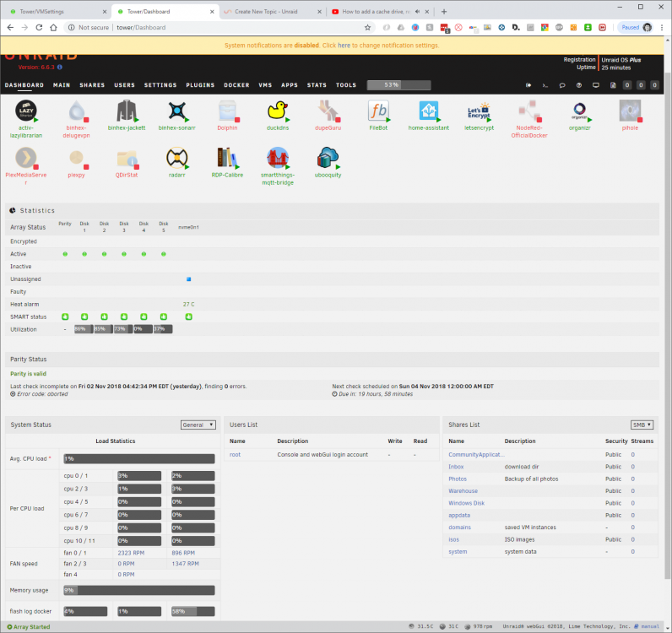Select the radarr container icon
The image size is (672, 633).
176,158
